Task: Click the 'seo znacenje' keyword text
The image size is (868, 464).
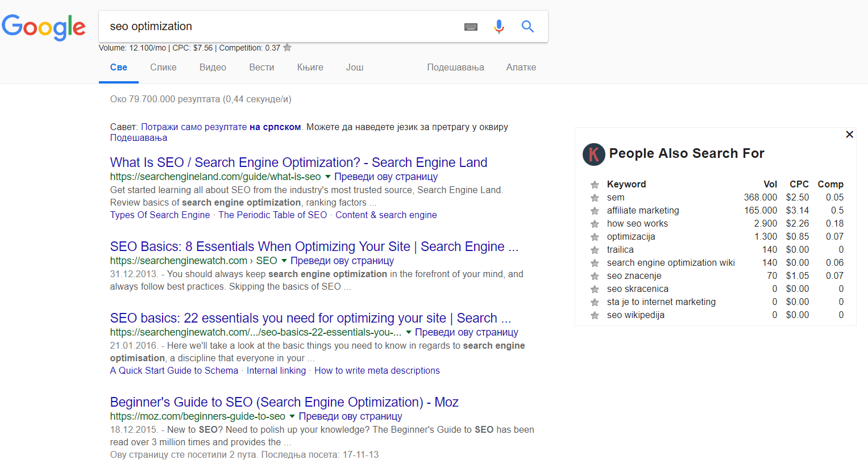Action: point(634,275)
